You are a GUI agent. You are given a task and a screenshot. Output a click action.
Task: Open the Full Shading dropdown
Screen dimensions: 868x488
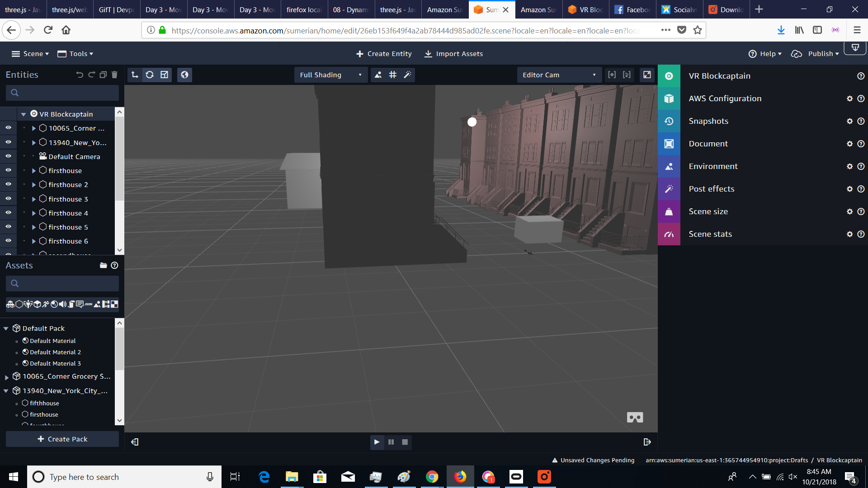point(331,75)
